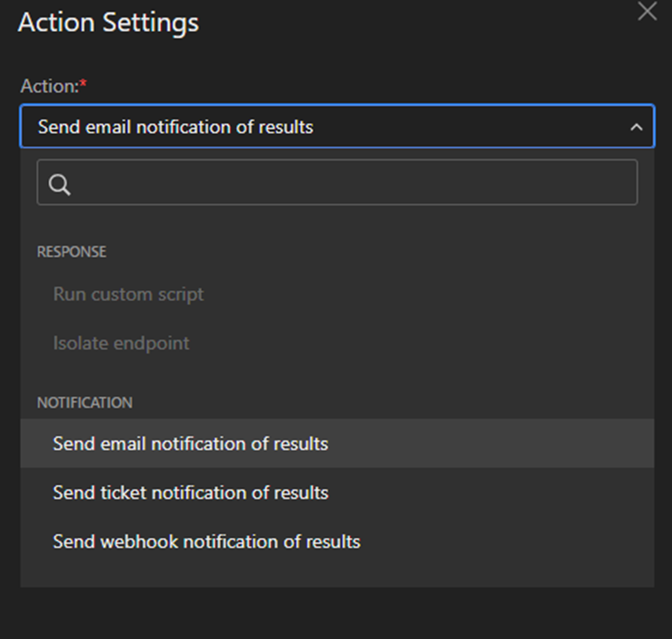672x639 pixels.
Task: Click the Action Settings title text
Action: click(x=108, y=23)
